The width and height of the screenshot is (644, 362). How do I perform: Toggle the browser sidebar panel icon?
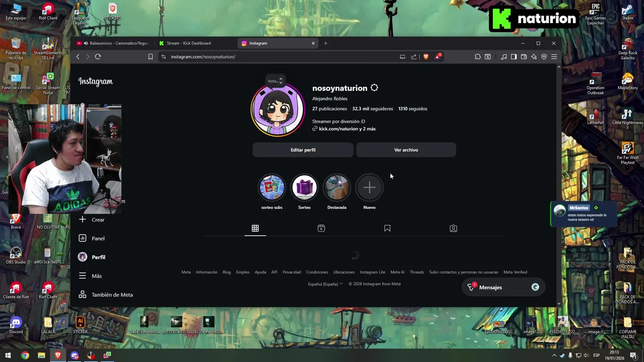coord(514,57)
